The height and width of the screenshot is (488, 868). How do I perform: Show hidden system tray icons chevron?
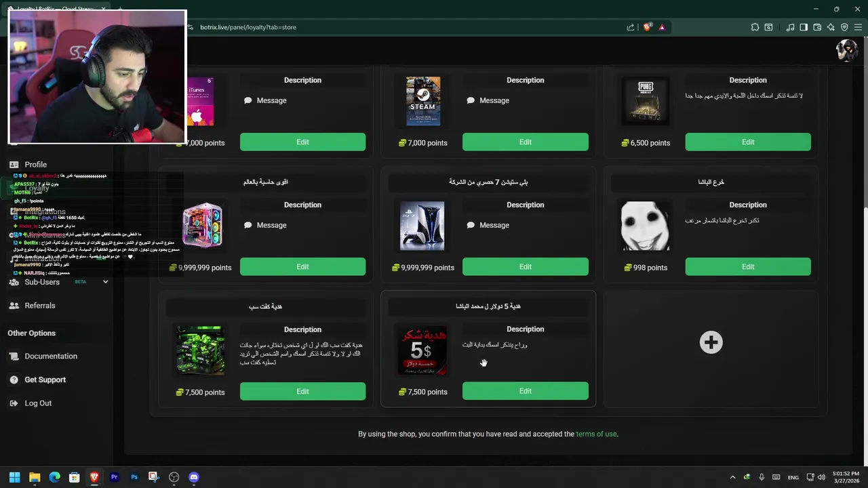(732, 477)
